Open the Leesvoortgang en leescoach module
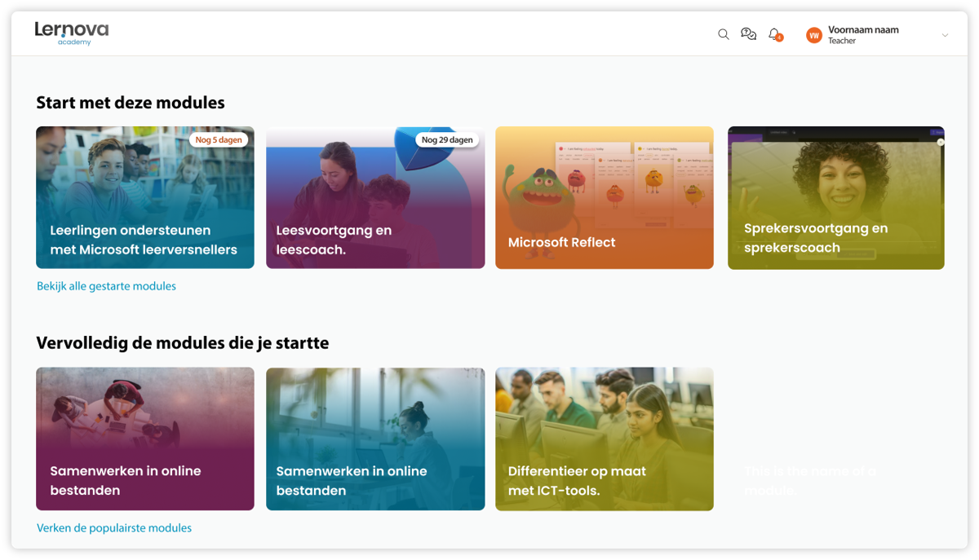979x560 pixels. (x=375, y=197)
